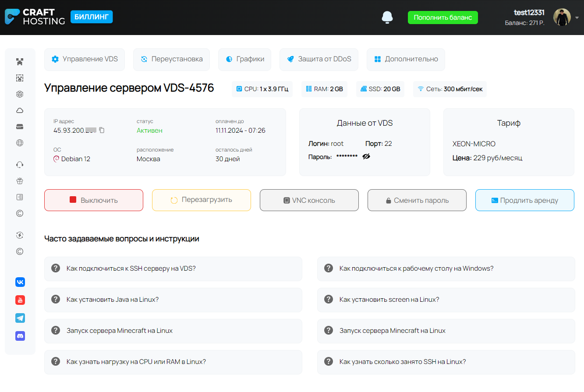Open the notifications bell

(387, 17)
